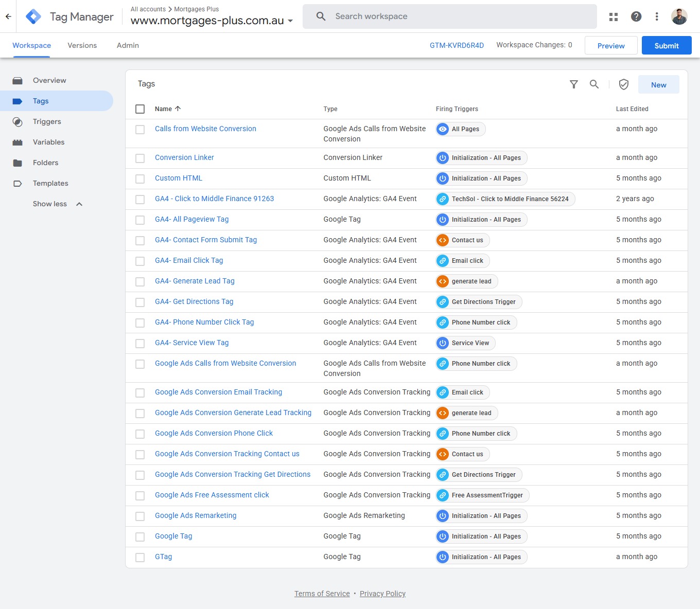Click the All Pages trigger eye icon
The height and width of the screenshot is (609, 700).
(443, 129)
